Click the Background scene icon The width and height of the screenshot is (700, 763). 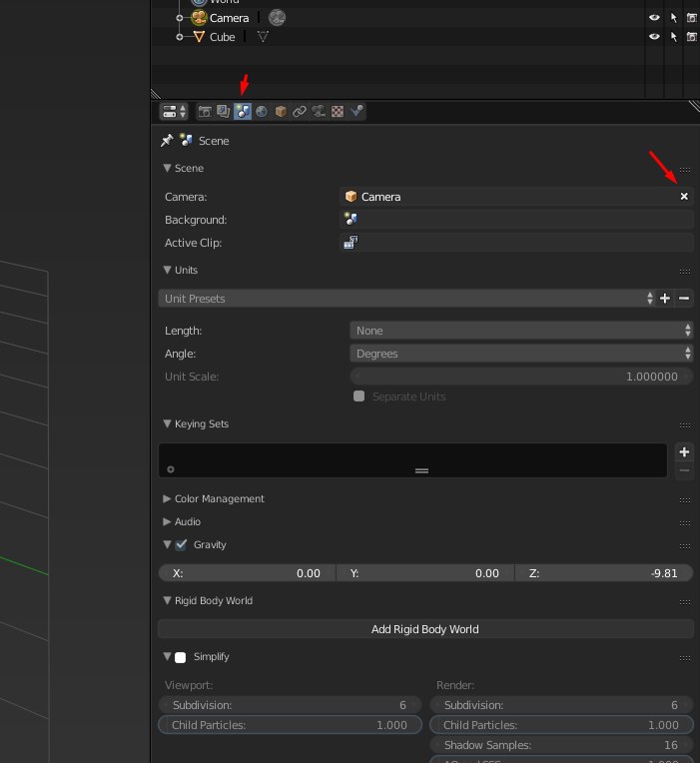350,219
